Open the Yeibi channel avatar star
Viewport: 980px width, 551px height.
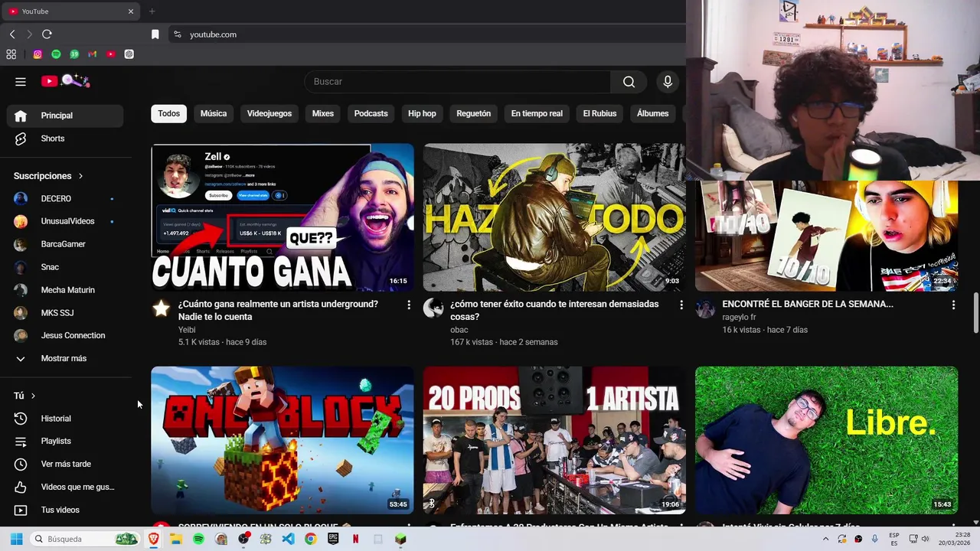(161, 308)
